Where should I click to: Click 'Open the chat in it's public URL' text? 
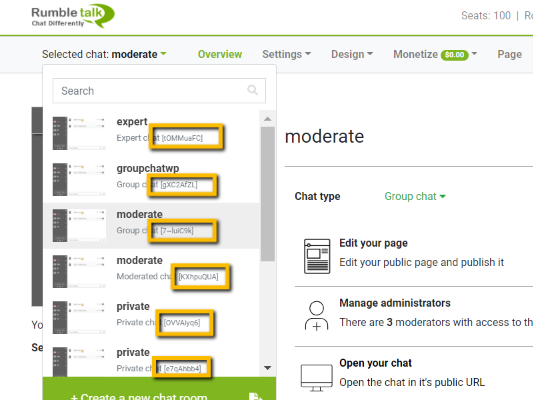[x=412, y=382]
